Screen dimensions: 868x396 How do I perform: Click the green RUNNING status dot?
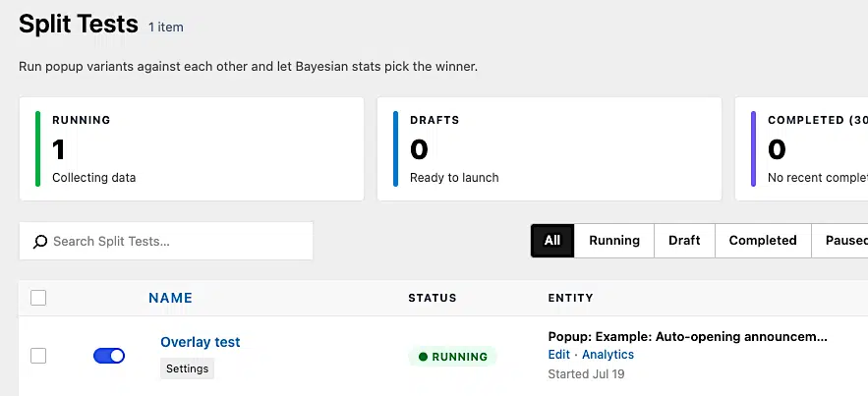(424, 357)
